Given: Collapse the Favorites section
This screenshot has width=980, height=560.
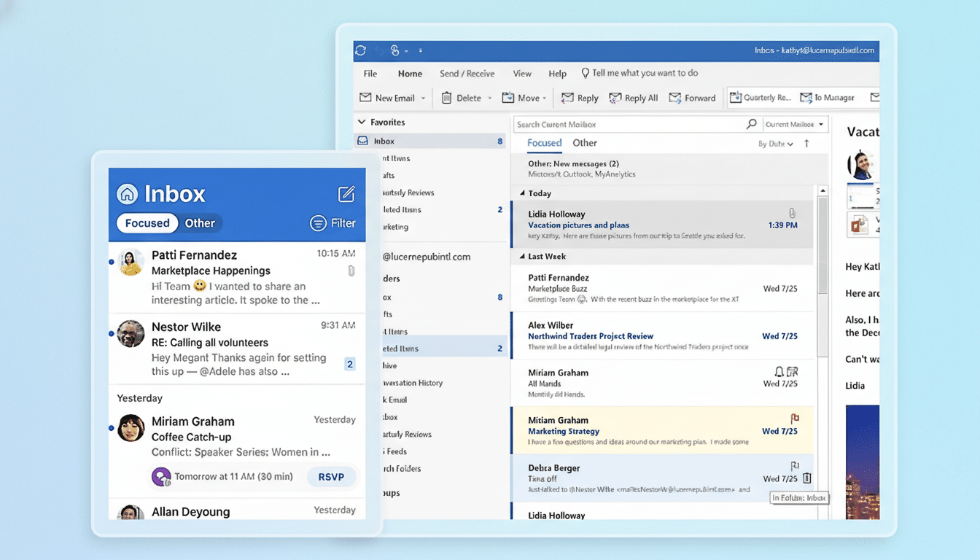Looking at the screenshot, I should point(362,122).
